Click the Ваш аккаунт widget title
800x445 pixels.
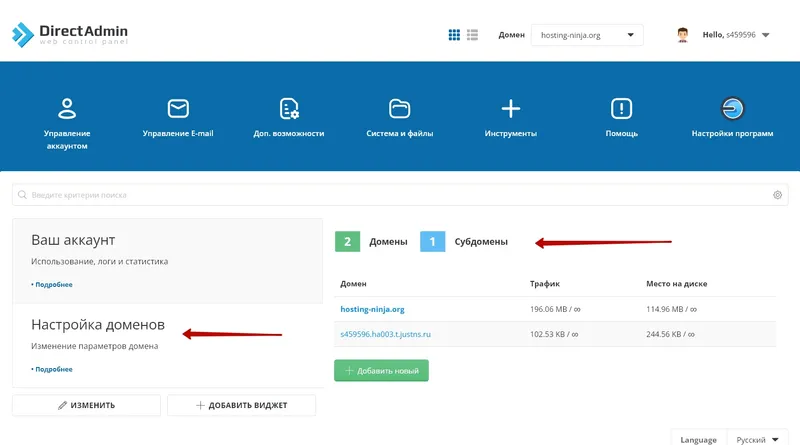coord(73,240)
